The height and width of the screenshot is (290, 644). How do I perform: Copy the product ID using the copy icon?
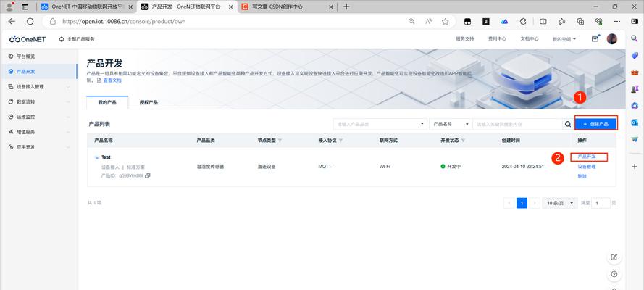point(148,175)
